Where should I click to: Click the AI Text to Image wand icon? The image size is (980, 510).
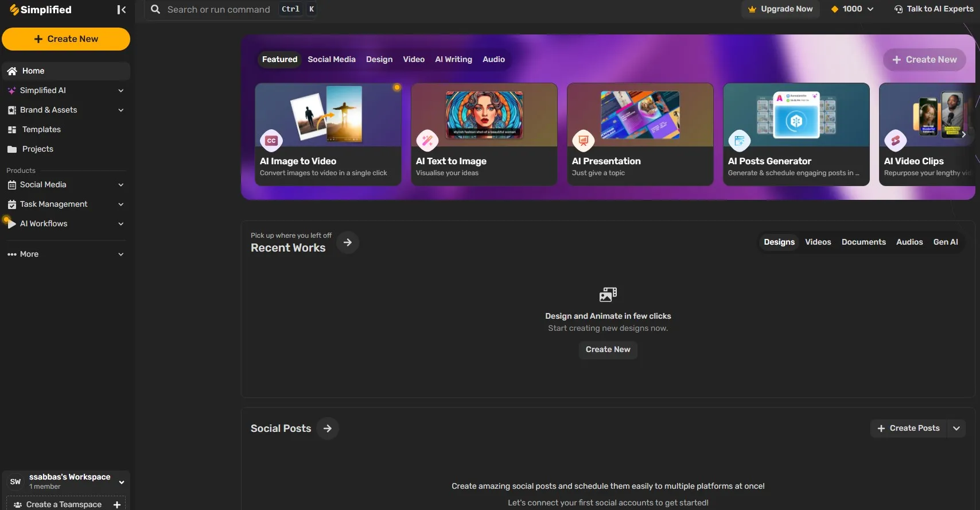427,140
